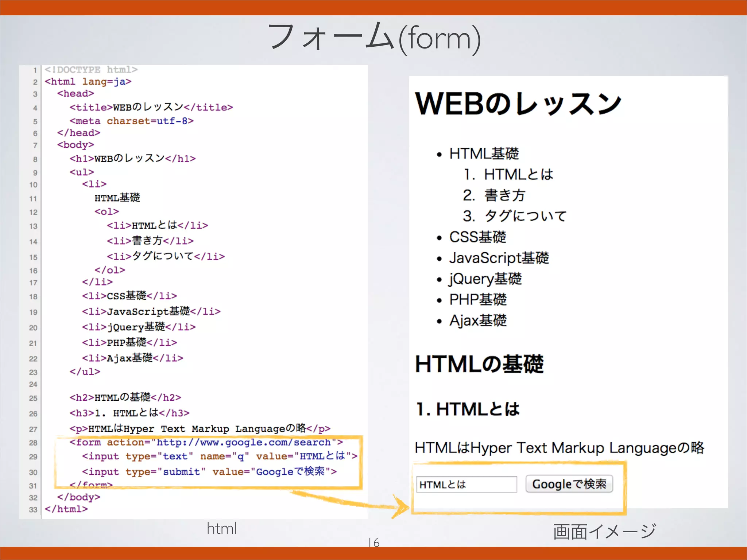Click '1. HTMLとは' ordered list item in preview
The width and height of the screenshot is (747, 560).
pos(508,174)
